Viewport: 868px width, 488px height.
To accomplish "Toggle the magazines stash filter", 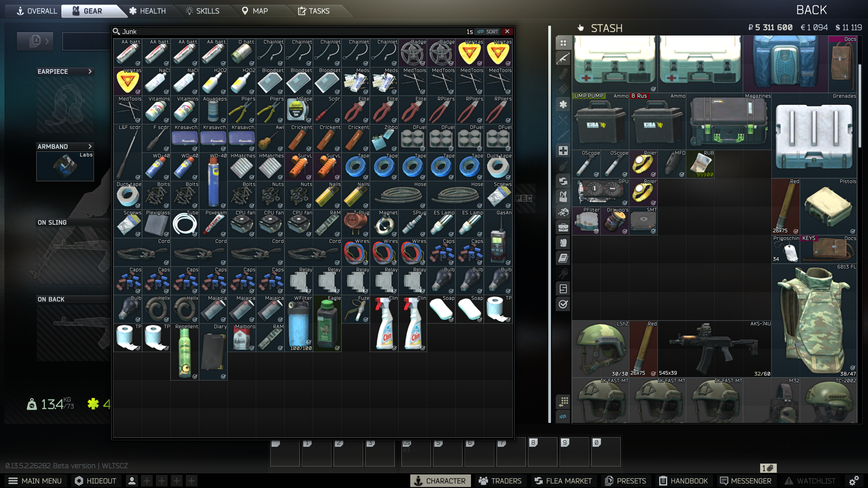I will click(x=563, y=74).
